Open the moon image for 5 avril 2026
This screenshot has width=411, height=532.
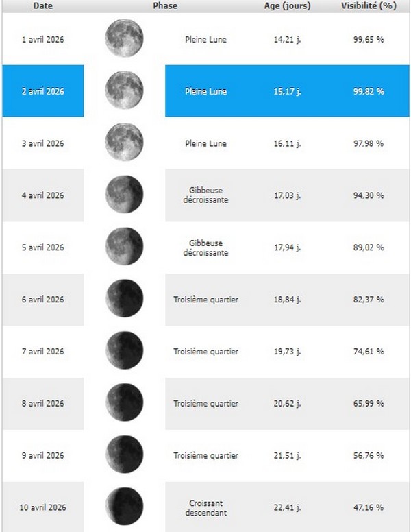[x=124, y=247]
